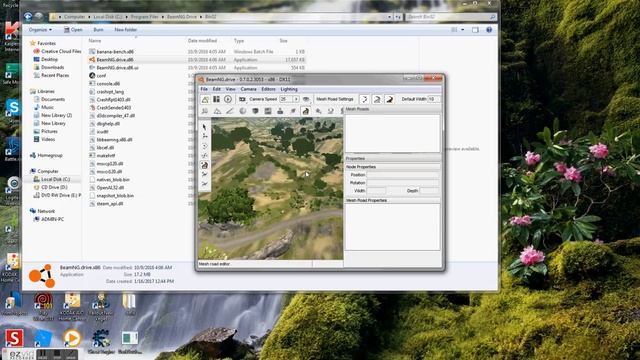The image size is (640, 360).
Task: Open the orange play-button desktop shortcut
Action: pos(72,338)
